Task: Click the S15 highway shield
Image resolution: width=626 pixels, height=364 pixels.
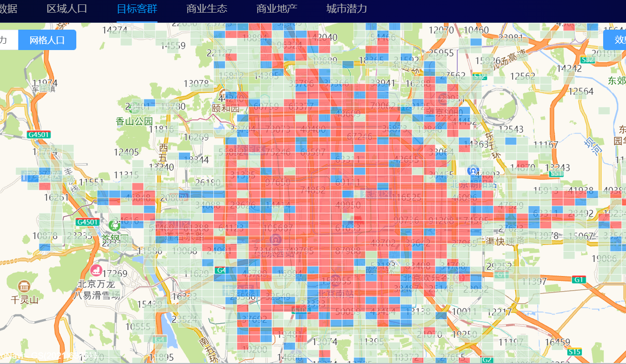Action: [x=574, y=352]
